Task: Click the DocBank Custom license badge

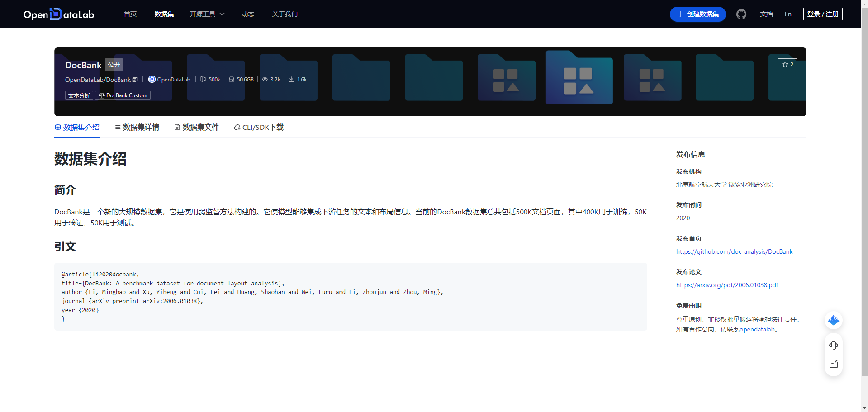Action: [x=123, y=95]
